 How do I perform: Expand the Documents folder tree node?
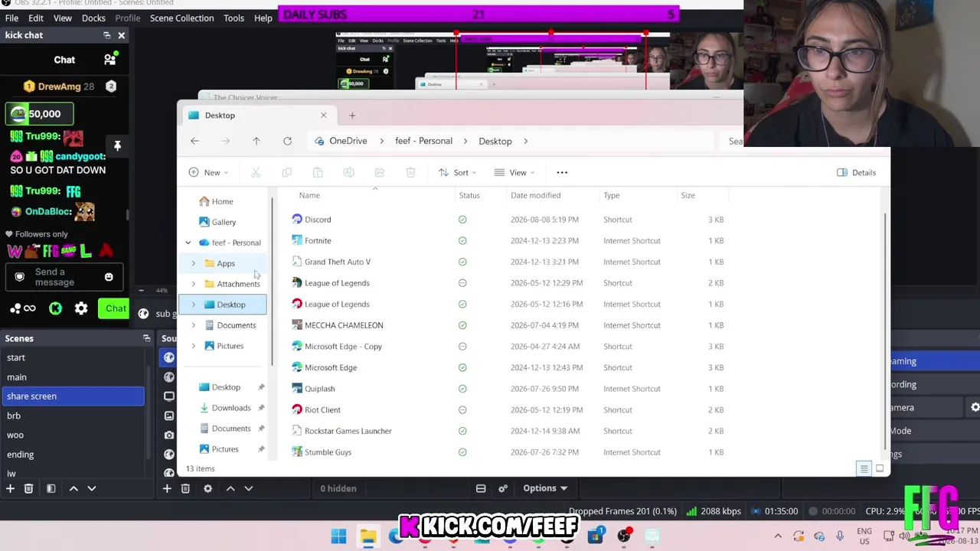(193, 325)
